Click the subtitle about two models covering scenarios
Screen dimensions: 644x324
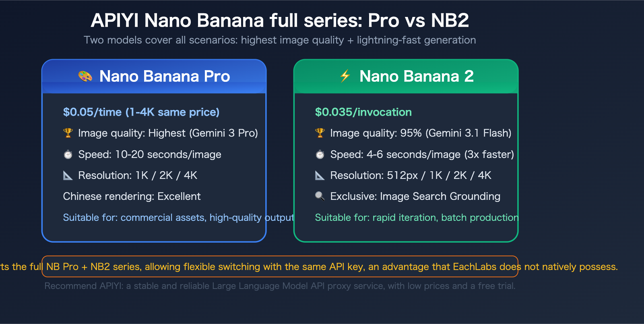pyautogui.click(x=280, y=40)
